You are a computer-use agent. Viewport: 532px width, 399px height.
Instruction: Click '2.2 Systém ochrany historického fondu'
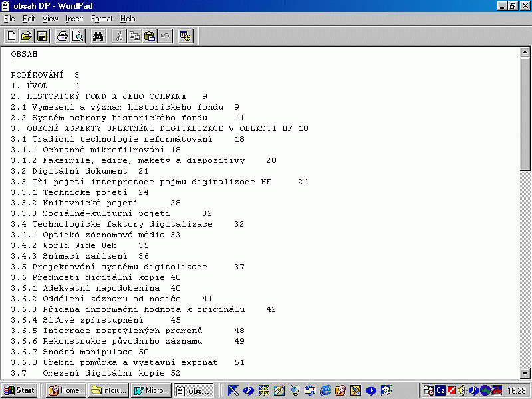(x=109, y=118)
